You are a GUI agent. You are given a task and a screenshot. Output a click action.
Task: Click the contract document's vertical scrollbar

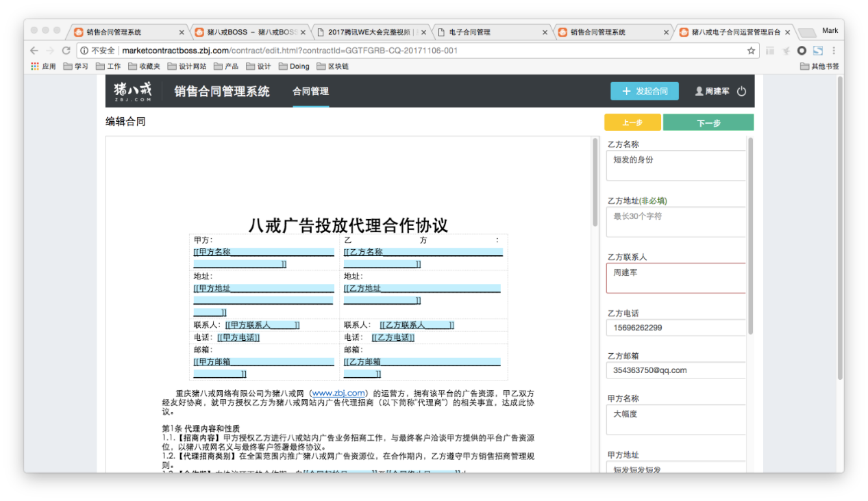coord(595,183)
